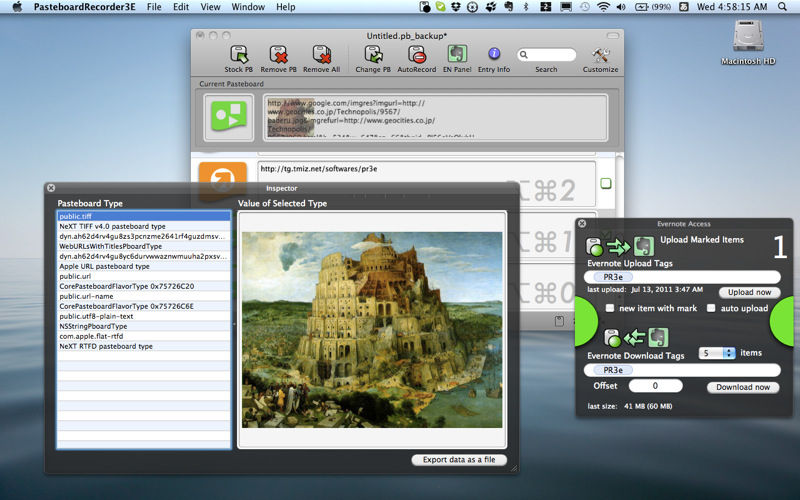The height and width of the screenshot is (500, 800).
Task: Click the Change PB toolbar icon
Action: [x=373, y=55]
